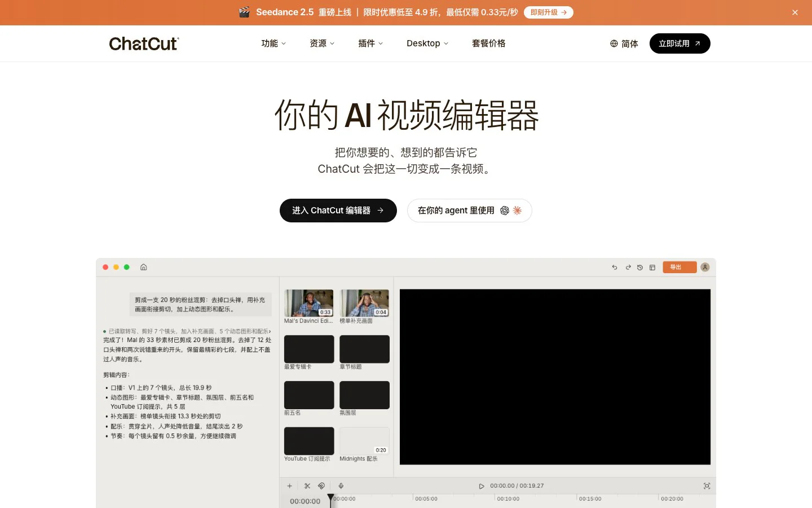Select the 氛围层 thumbnail
Viewport: 812px width, 508px height.
coord(364,395)
